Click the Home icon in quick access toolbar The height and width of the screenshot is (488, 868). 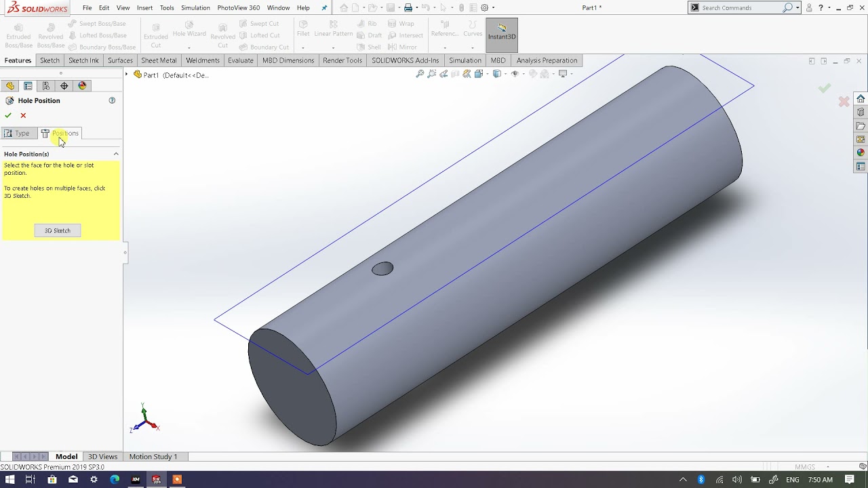(x=344, y=7)
